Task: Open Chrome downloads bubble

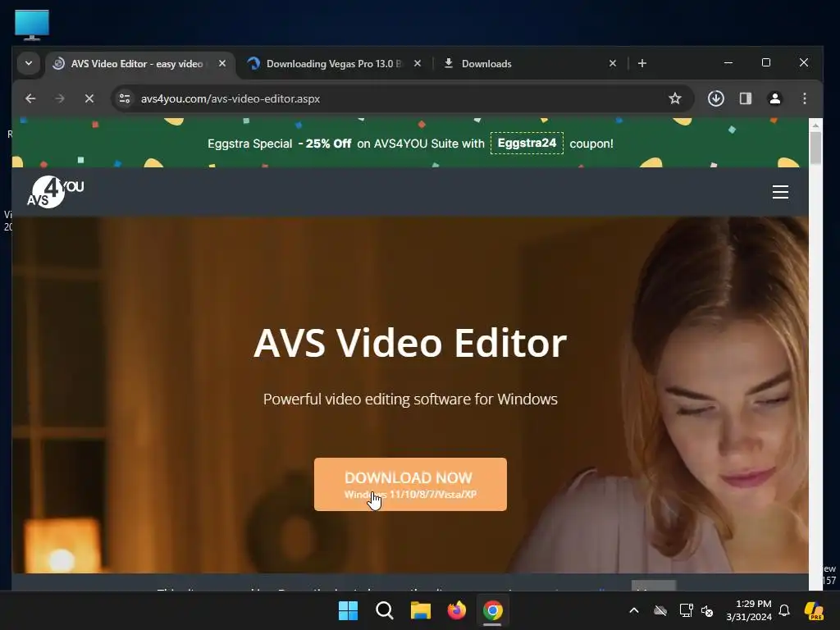Action: 715,98
